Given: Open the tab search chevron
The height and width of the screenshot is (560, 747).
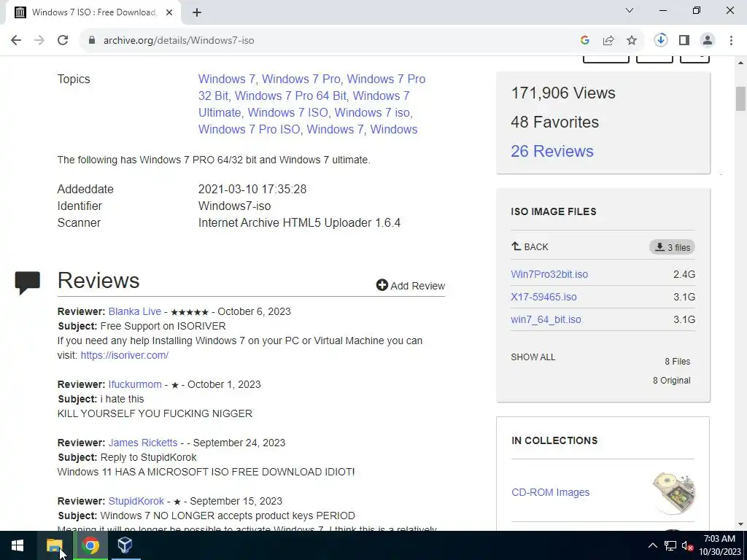Looking at the screenshot, I should point(630,10).
